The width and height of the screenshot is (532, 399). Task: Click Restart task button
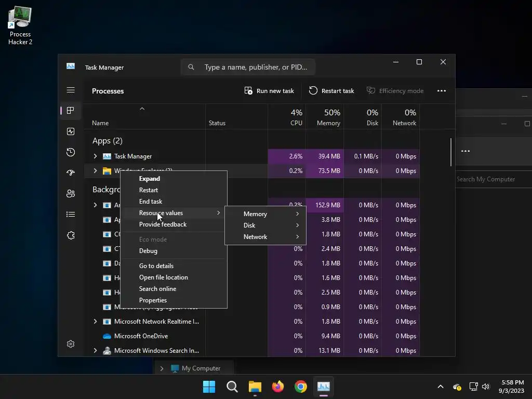(x=331, y=90)
